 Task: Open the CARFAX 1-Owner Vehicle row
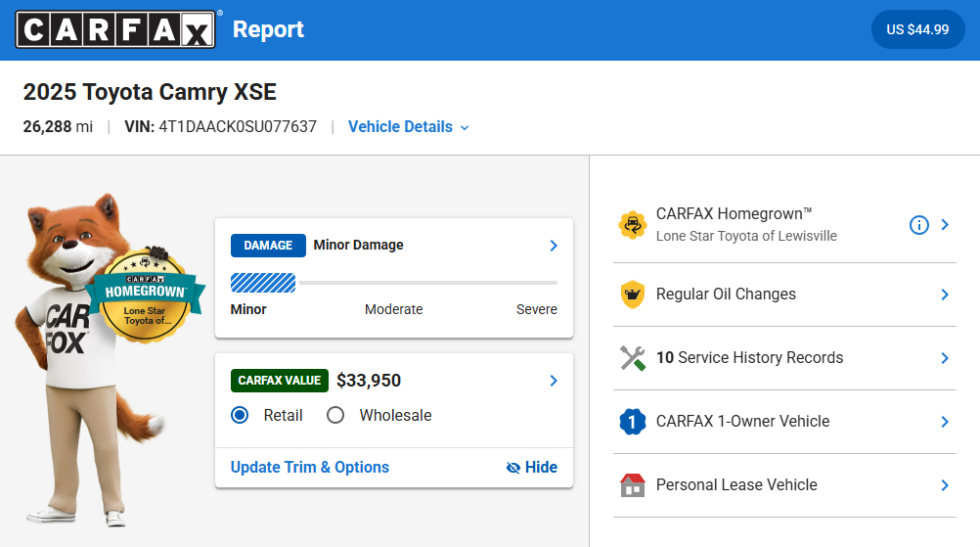pyautogui.click(x=785, y=422)
